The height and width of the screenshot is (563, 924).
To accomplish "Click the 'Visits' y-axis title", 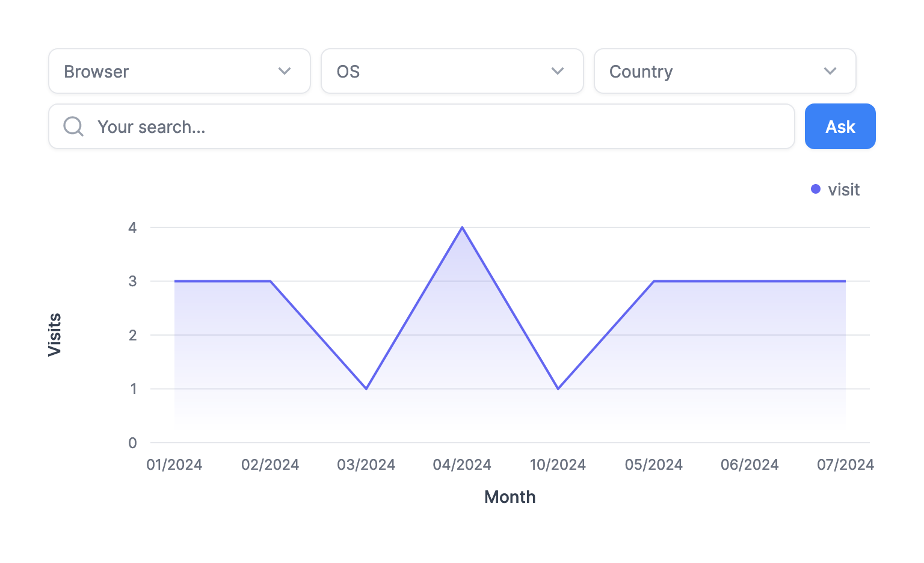I will 54,335.
